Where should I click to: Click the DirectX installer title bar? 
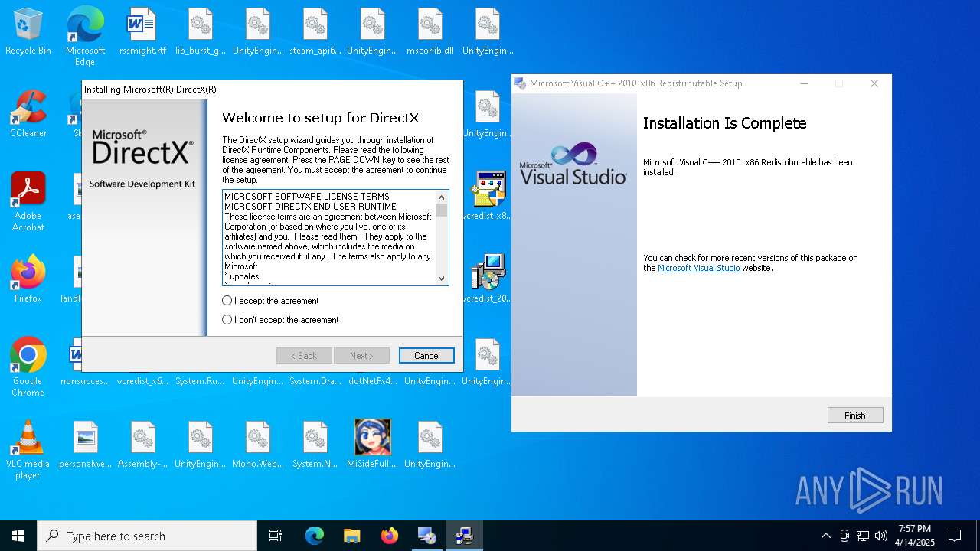tap(273, 90)
